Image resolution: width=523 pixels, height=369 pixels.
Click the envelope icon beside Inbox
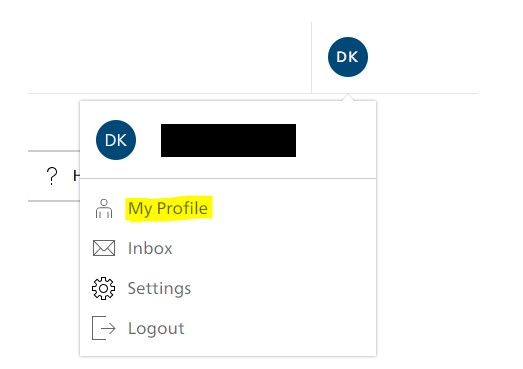[x=104, y=248]
